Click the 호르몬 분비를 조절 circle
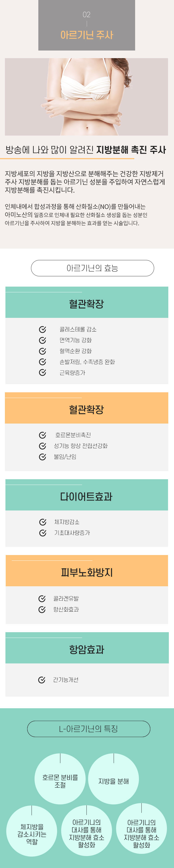This screenshot has height=868, width=174. coord(60,781)
